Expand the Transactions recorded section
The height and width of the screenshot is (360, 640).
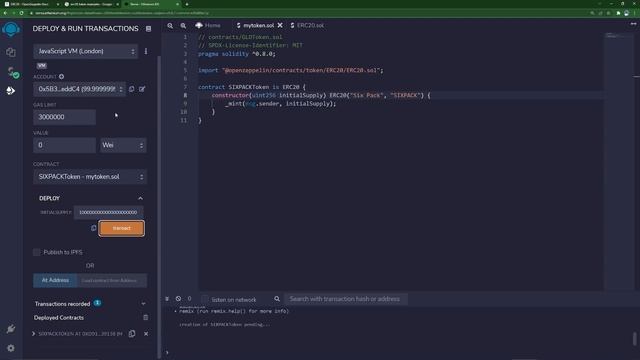(143, 304)
